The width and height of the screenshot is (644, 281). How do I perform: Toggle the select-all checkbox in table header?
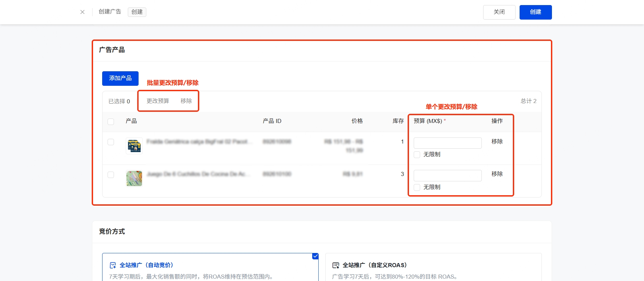(x=111, y=122)
